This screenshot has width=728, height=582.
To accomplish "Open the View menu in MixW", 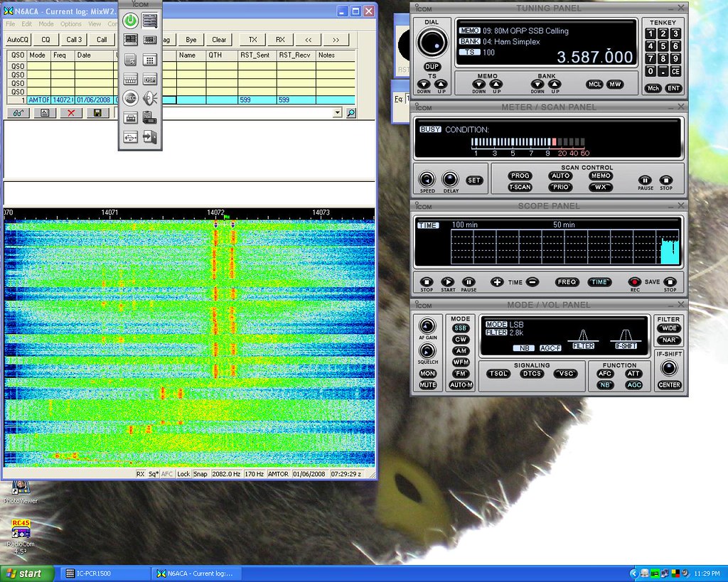I will [95, 23].
